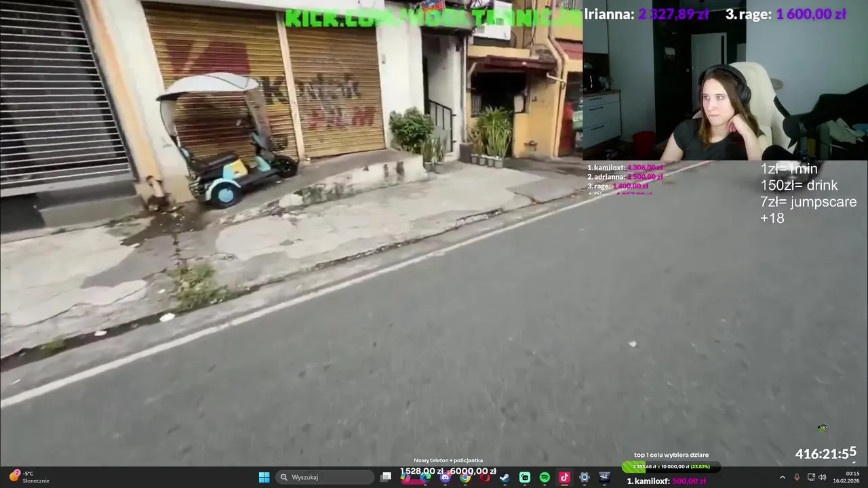Launch Google Chrome from the taskbar
Image resolution: width=868 pixels, height=488 pixels.
coord(465,477)
